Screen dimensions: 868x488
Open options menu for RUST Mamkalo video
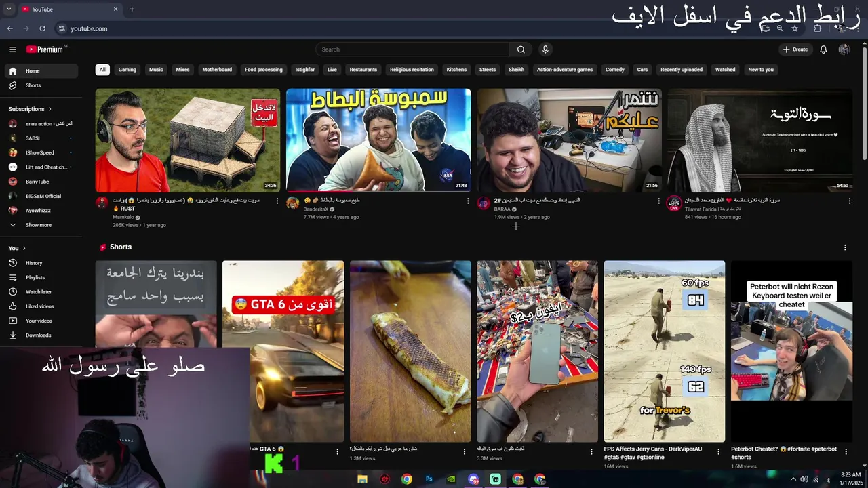coord(277,201)
